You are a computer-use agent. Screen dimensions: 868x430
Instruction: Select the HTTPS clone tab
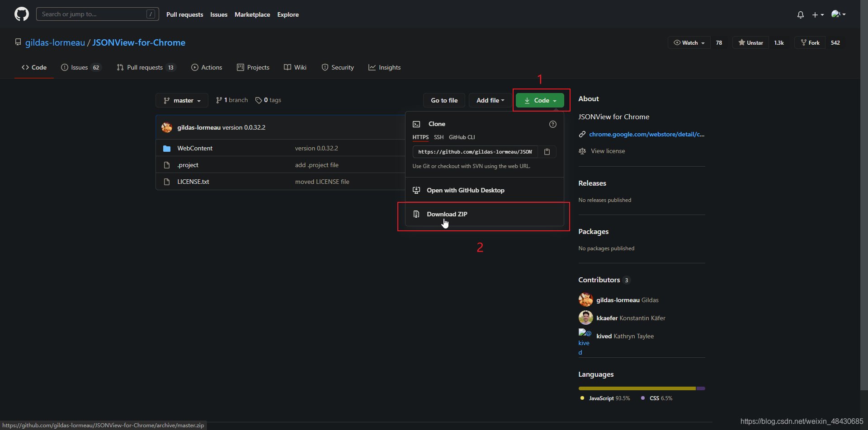click(420, 137)
